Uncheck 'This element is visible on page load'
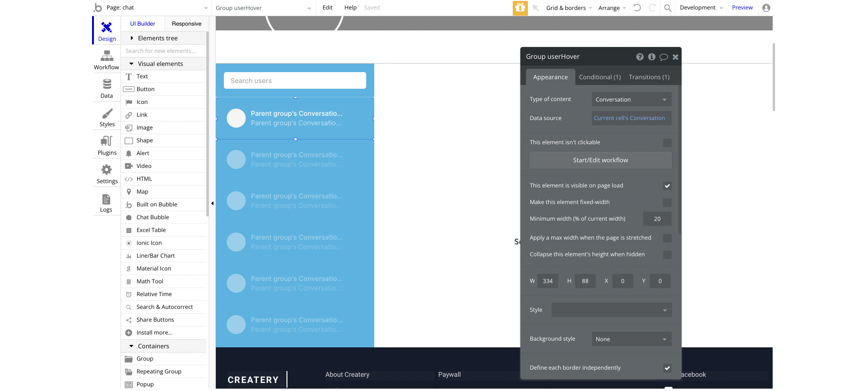 [667, 186]
